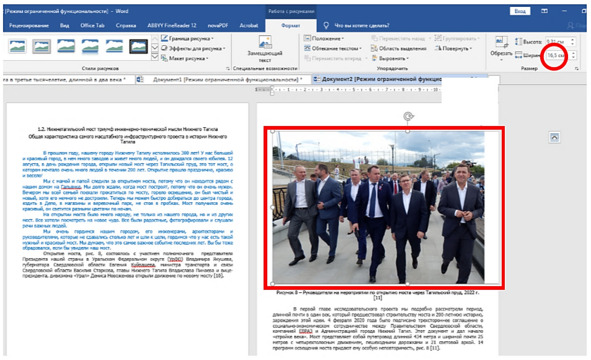Apply the third picture style thumbnail
Image resolution: width=591 pixels, height=360 pixels.
point(66,46)
